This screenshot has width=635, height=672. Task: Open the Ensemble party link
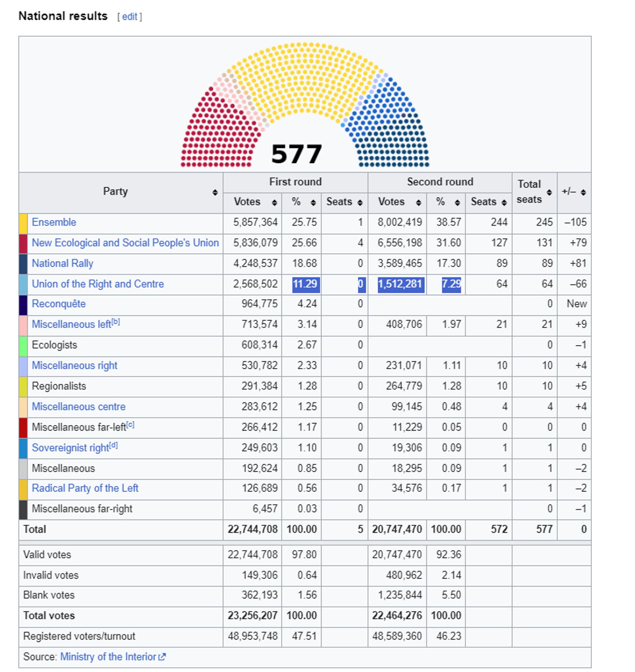54,222
